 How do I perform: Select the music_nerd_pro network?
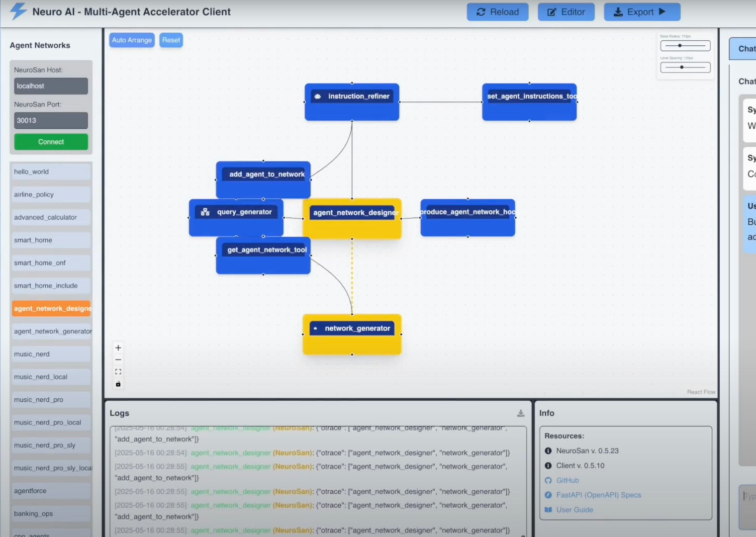[51, 400]
